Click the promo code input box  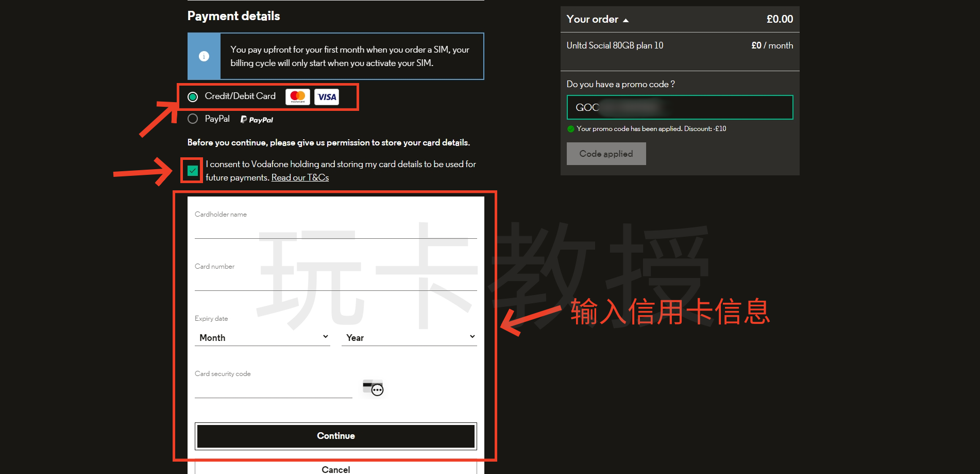click(x=680, y=107)
